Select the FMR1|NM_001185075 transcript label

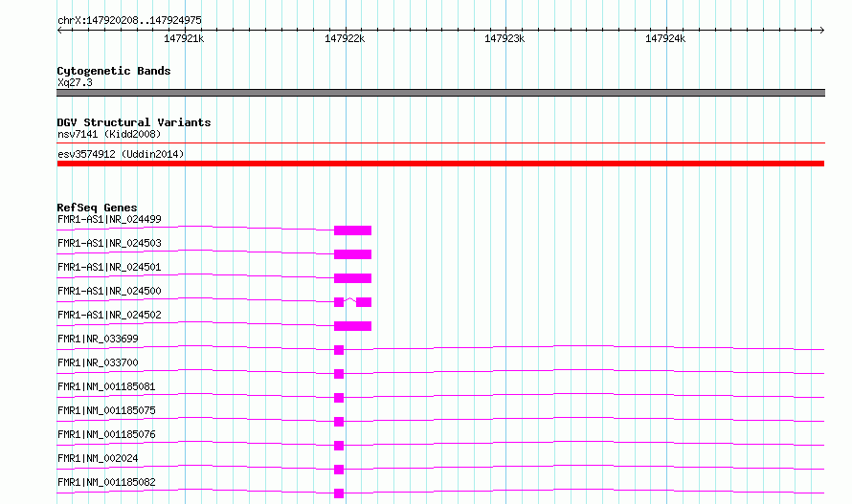click(x=106, y=410)
